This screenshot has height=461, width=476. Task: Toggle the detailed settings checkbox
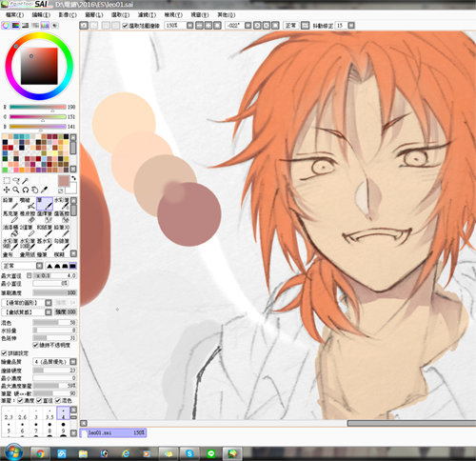(x=4, y=353)
